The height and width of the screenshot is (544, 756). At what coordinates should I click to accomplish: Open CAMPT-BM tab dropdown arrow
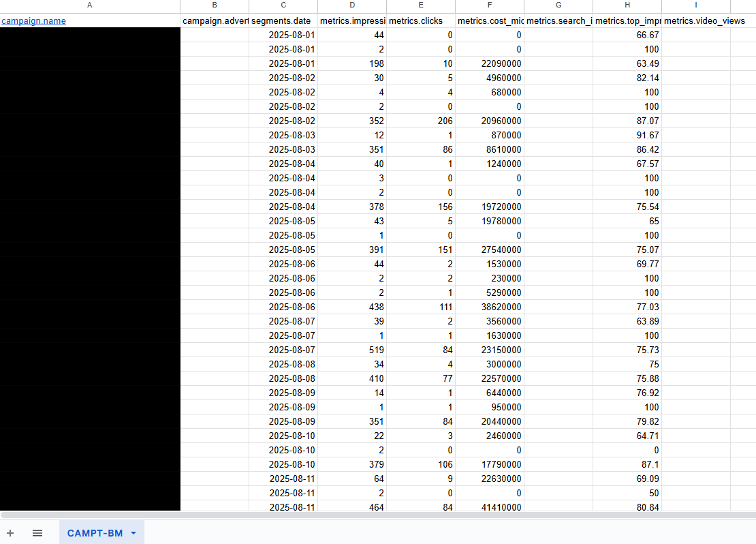(x=133, y=533)
